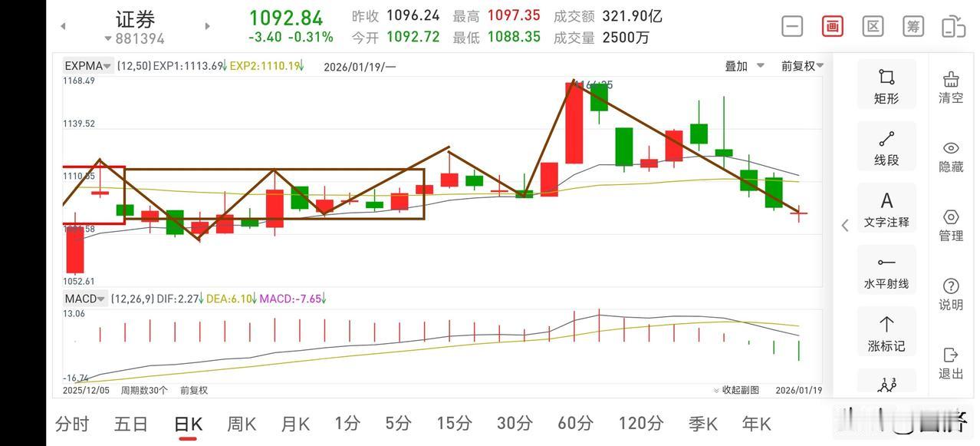Switch to the 年K tab
Screen dimensions: 980x446
point(756,424)
